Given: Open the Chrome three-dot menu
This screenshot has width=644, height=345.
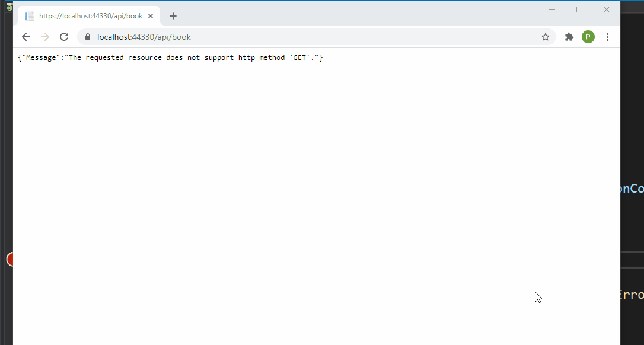Looking at the screenshot, I should coord(607,36).
